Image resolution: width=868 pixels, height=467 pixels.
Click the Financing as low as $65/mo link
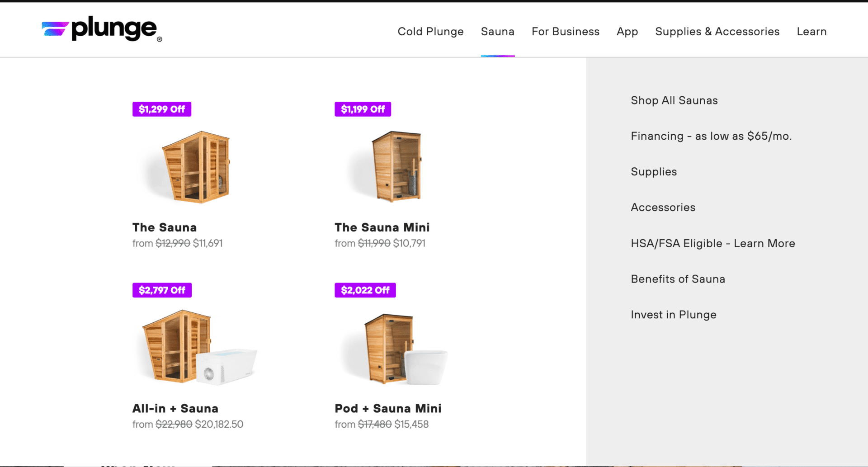coord(711,136)
